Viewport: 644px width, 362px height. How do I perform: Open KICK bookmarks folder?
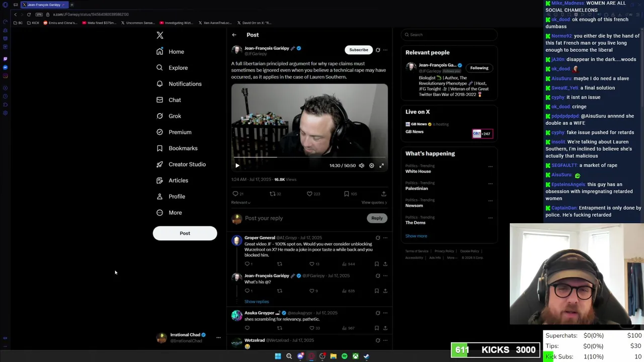click(33, 23)
